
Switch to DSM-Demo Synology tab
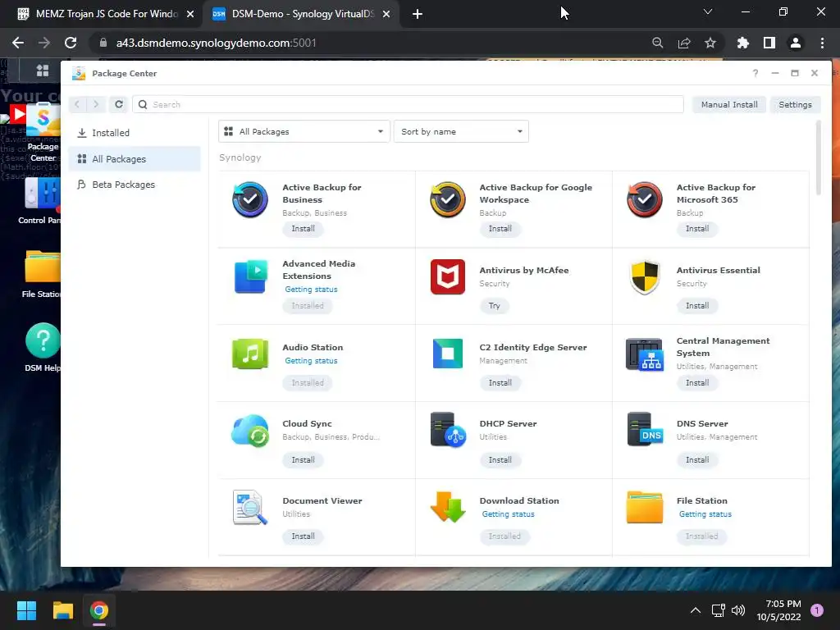click(x=302, y=14)
